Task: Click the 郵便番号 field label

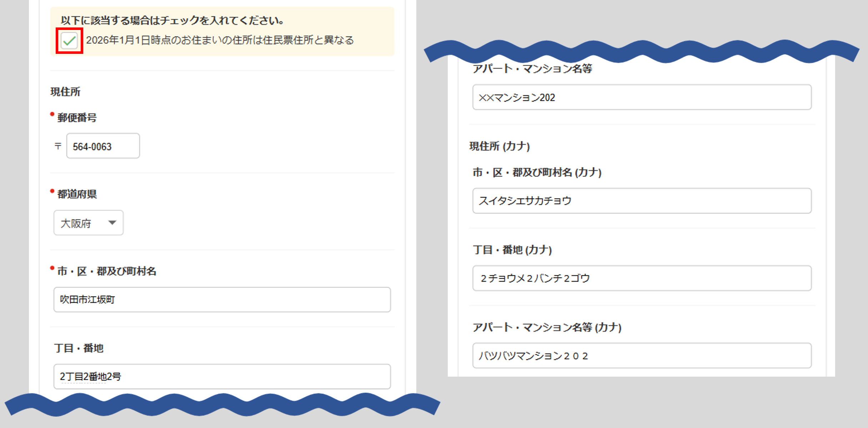Action: pyautogui.click(x=77, y=118)
